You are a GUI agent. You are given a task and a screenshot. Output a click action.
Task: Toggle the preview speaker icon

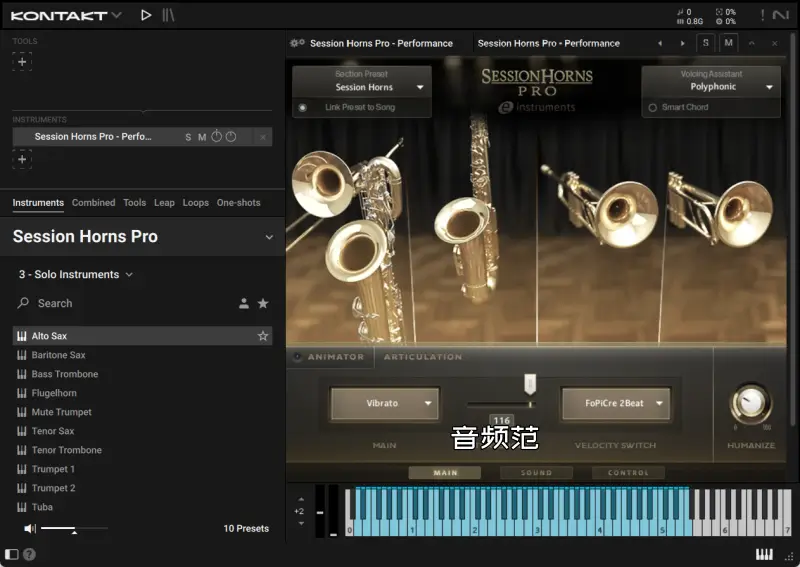[x=30, y=528]
